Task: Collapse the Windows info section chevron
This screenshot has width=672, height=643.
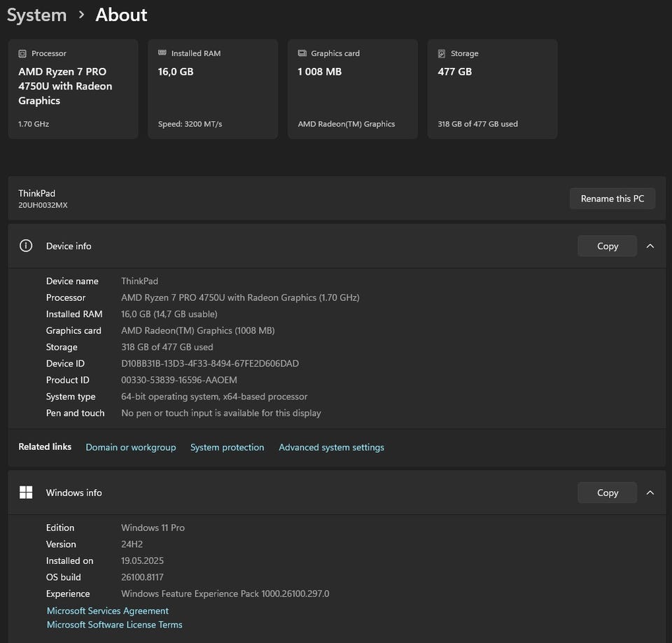Action: pyautogui.click(x=650, y=493)
